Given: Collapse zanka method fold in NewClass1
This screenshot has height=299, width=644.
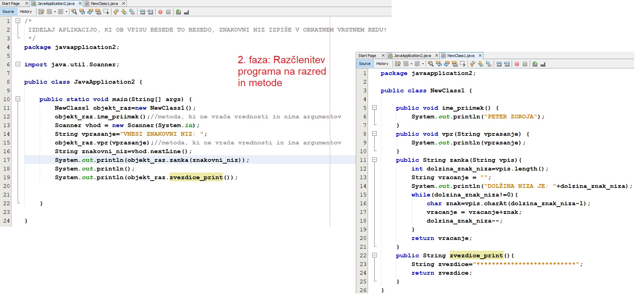Looking at the screenshot, I should tap(375, 160).
